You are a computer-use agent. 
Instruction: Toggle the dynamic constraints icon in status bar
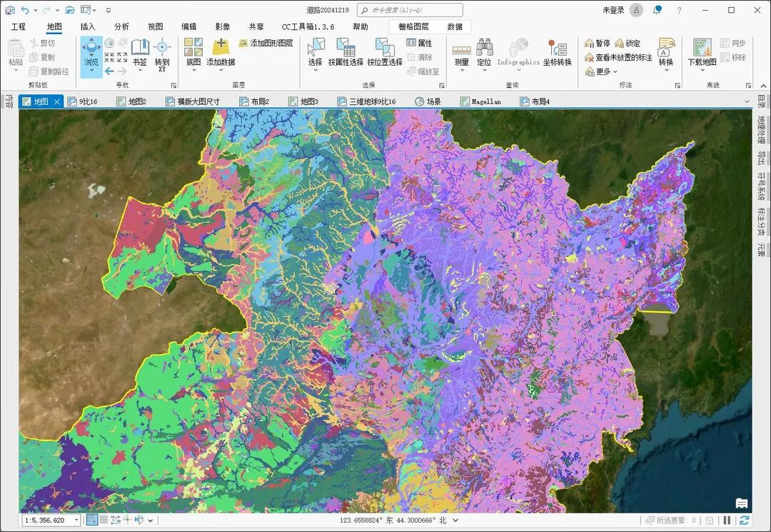(138, 520)
